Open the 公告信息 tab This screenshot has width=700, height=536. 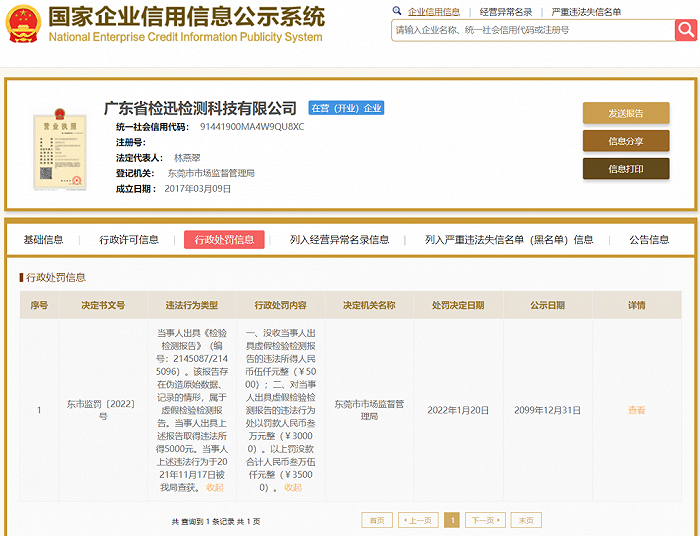pos(649,240)
